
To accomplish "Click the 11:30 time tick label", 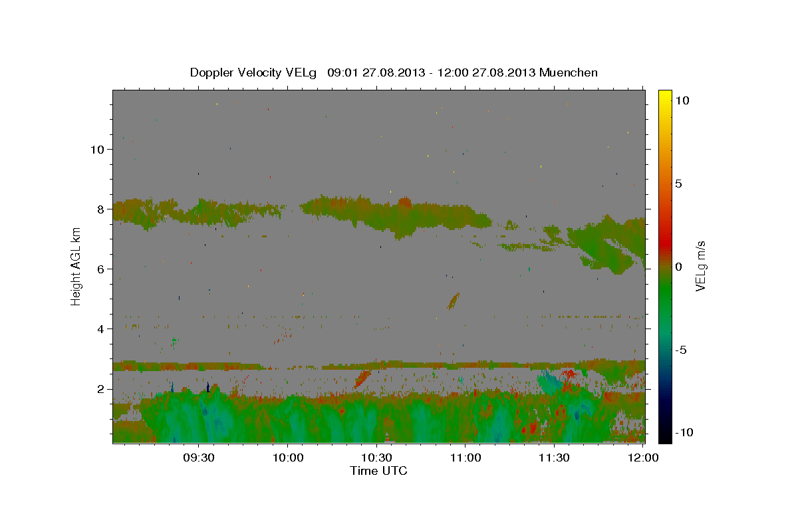I will (x=554, y=458).
